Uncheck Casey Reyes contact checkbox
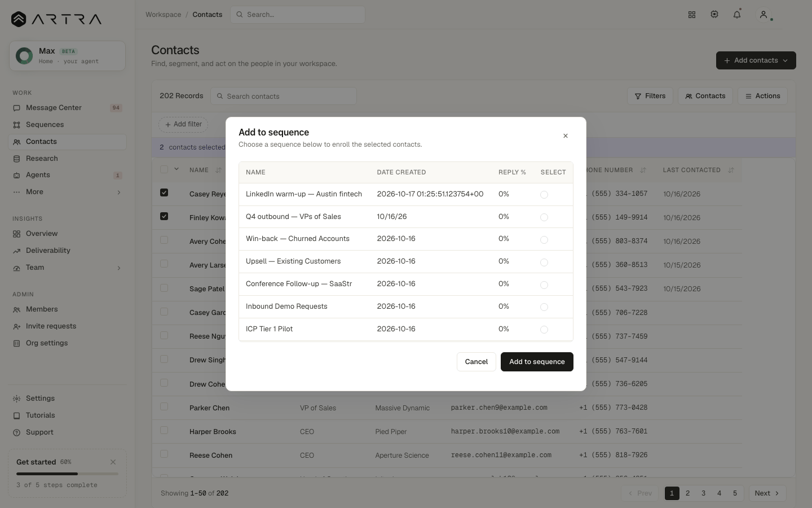The width and height of the screenshot is (812, 508). click(164, 192)
